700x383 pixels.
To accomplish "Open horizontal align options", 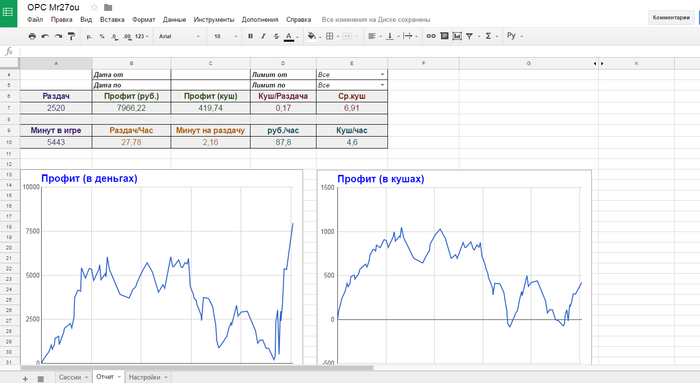I will [x=372, y=36].
